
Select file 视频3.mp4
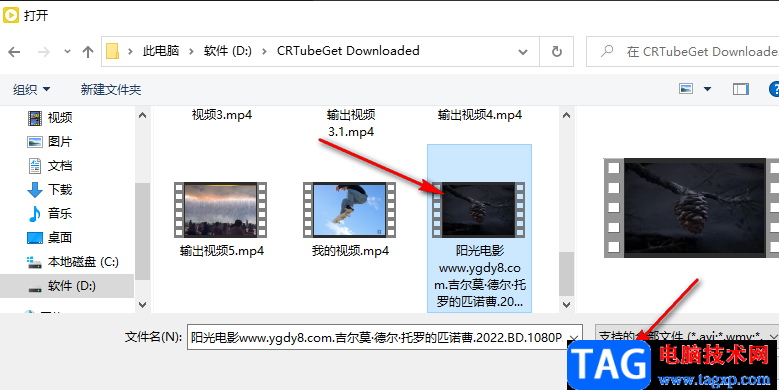[x=222, y=115]
